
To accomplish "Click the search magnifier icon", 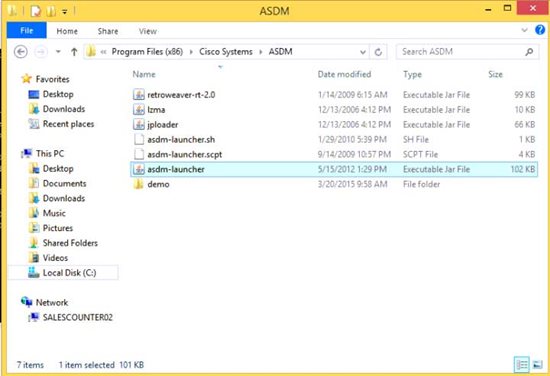I will coord(529,52).
